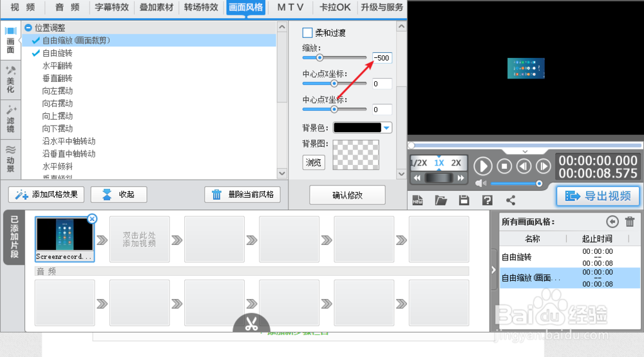Step to previous frame

tap(524, 166)
